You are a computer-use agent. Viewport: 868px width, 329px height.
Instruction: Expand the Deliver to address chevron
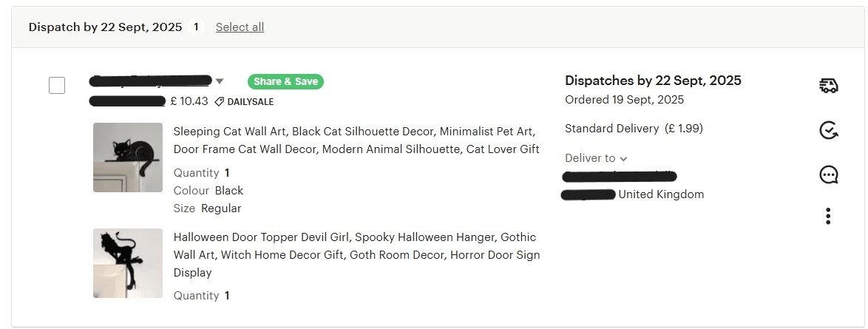623,158
